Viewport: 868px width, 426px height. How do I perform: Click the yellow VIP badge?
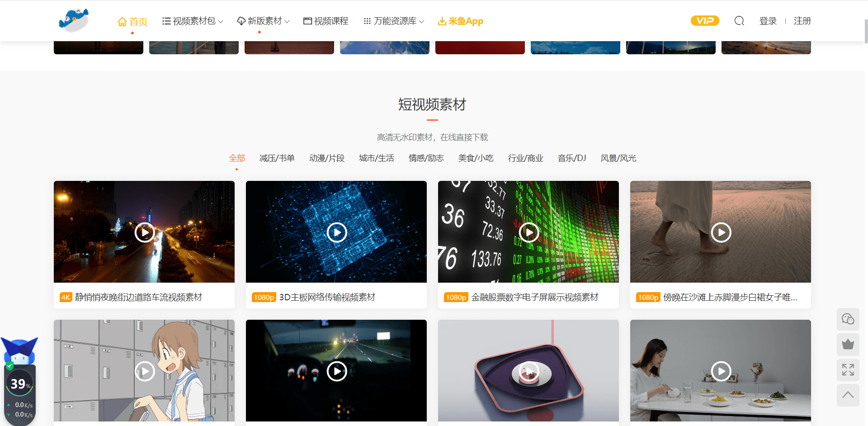click(705, 21)
